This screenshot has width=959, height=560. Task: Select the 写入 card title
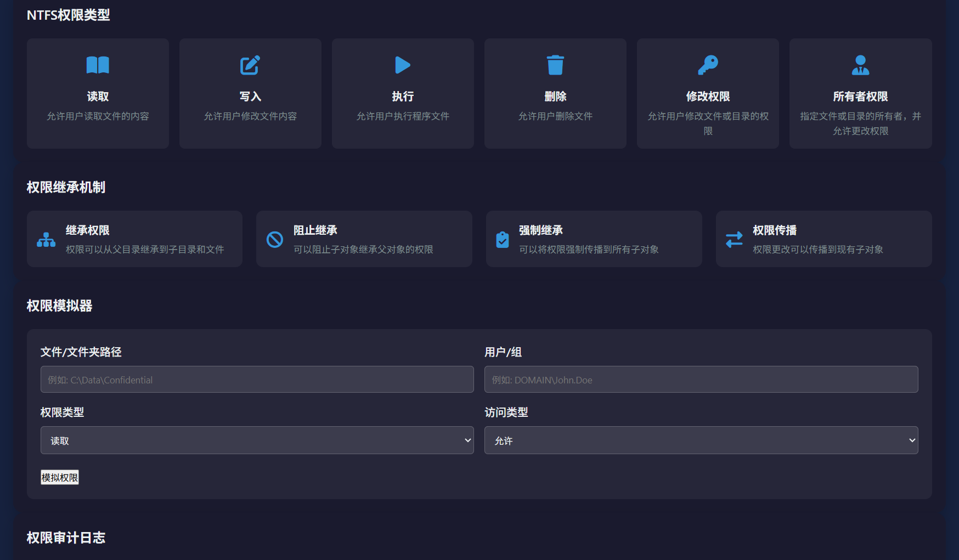tap(250, 97)
